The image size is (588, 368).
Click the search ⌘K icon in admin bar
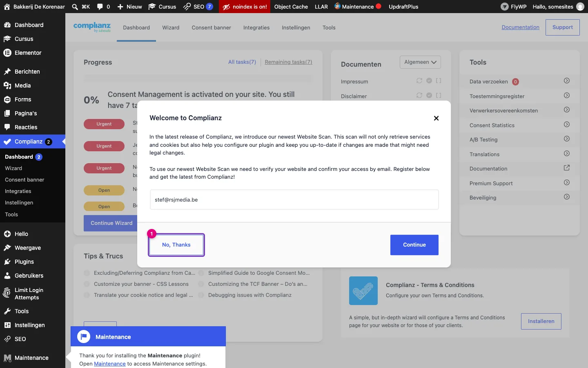pyautogui.click(x=81, y=7)
